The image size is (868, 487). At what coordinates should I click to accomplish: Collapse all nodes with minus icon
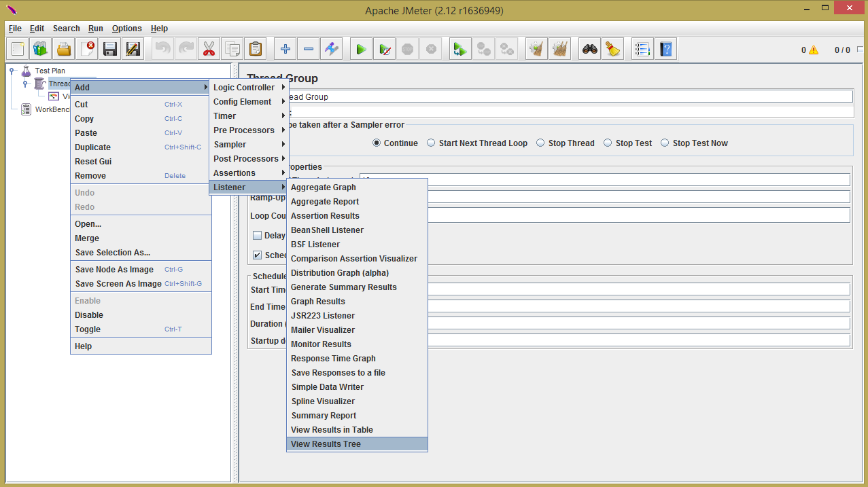pos(309,49)
